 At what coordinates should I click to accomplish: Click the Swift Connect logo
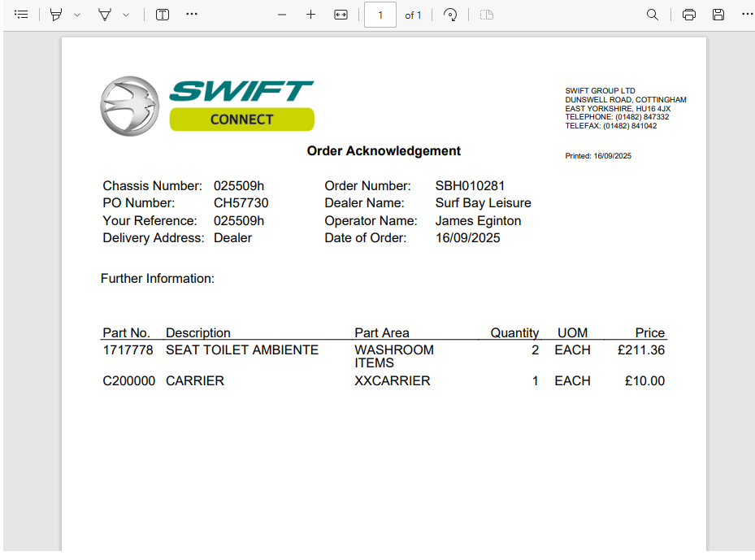pyautogui.click(x=207, y=106)
